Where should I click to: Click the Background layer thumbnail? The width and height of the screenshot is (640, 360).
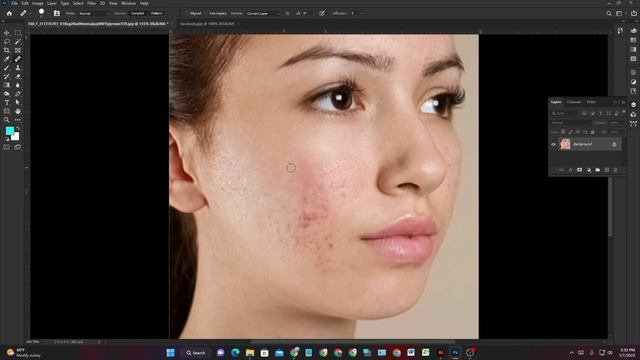pyautogui.click(x=565, y=144)
